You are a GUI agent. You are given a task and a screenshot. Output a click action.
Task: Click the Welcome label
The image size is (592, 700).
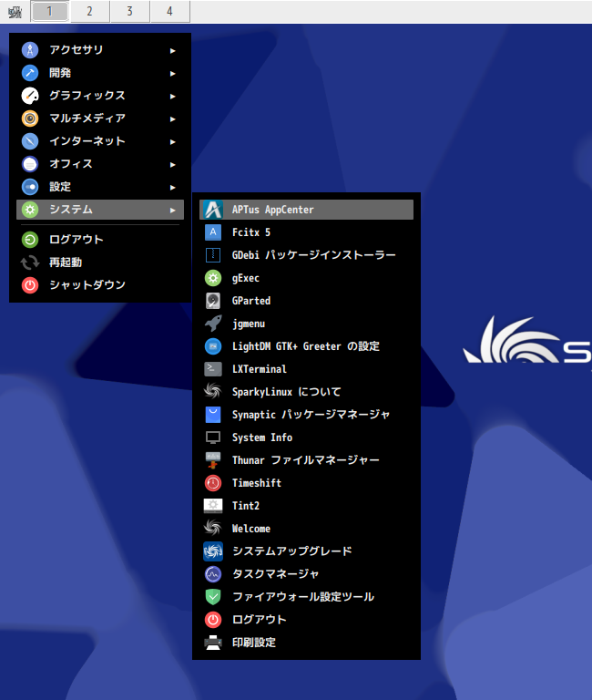click(x=251, y=529)
